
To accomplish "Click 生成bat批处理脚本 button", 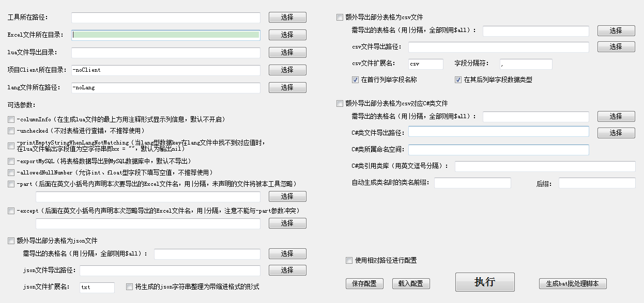I will click(x=572, y=284).
